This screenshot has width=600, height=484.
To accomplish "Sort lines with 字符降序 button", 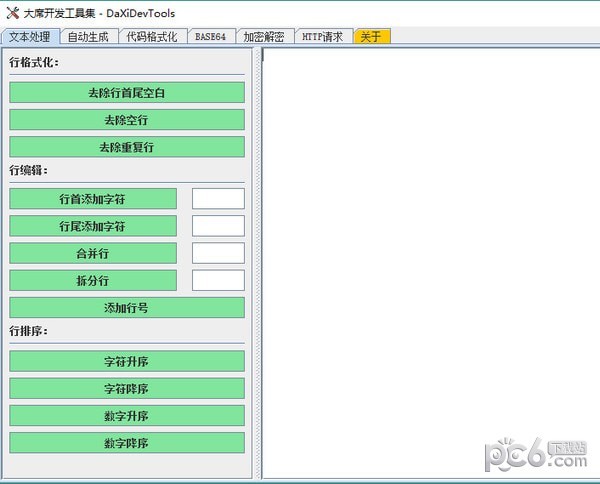I will click(127, 388).
